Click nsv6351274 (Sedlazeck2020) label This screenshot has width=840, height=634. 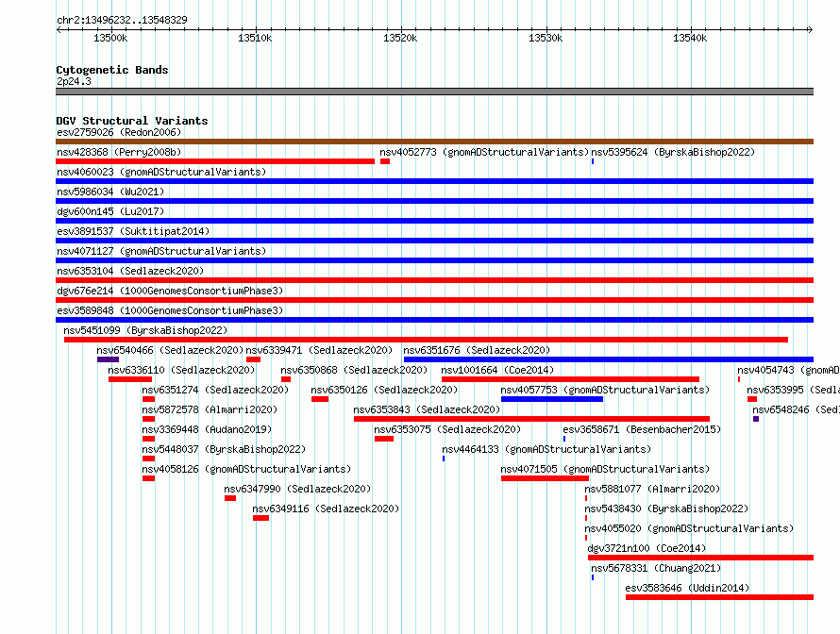(x=215, y=390)
